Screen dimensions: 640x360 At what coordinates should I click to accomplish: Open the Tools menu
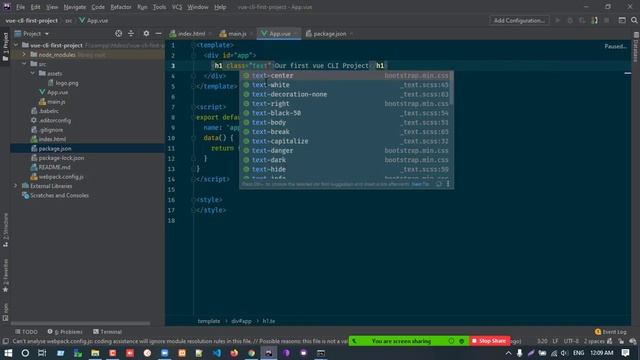[x=159, y=7]
